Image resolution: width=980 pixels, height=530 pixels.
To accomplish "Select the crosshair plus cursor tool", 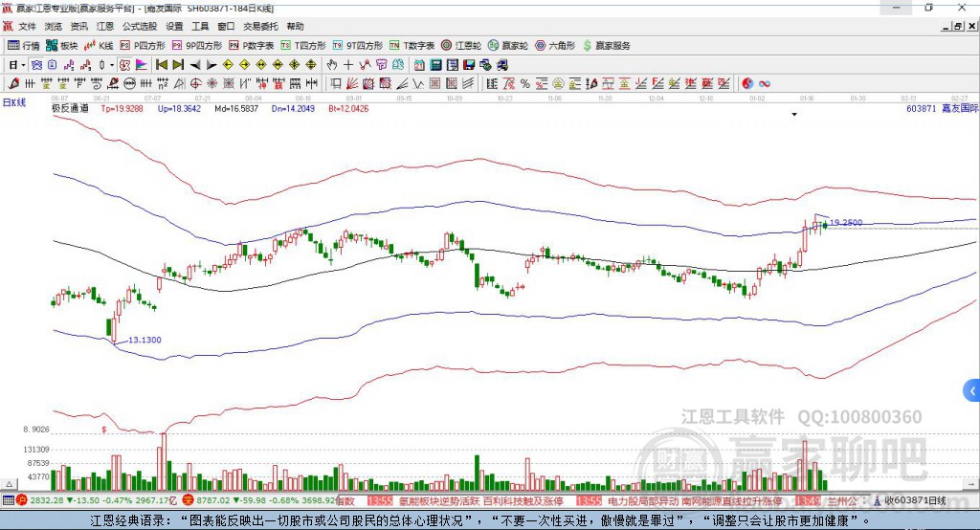I will (348, 65).
